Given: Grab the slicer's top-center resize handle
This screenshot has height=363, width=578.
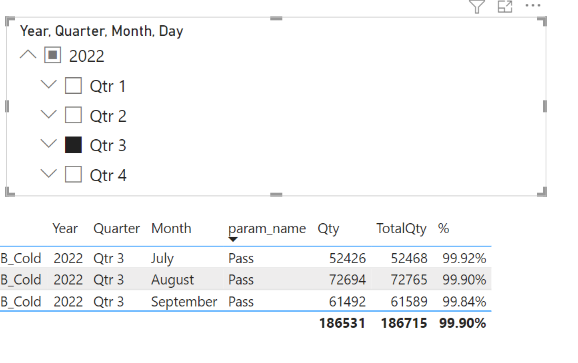Looking at the screenshot, I should 276,18.
